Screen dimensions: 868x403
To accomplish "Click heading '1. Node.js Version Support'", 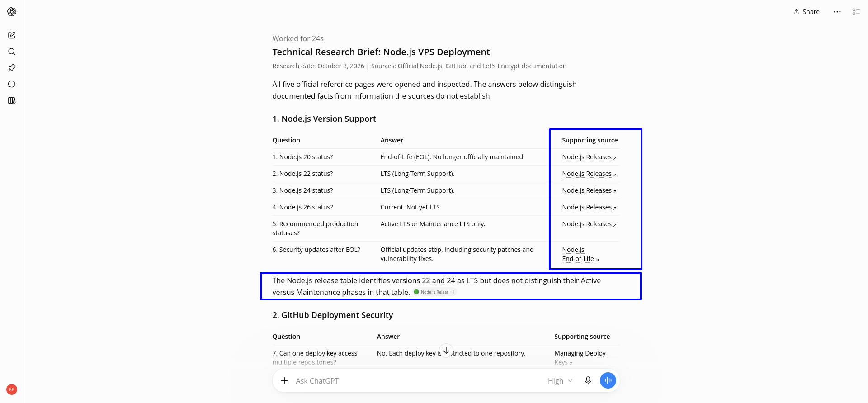I will [x=324, y=119].
